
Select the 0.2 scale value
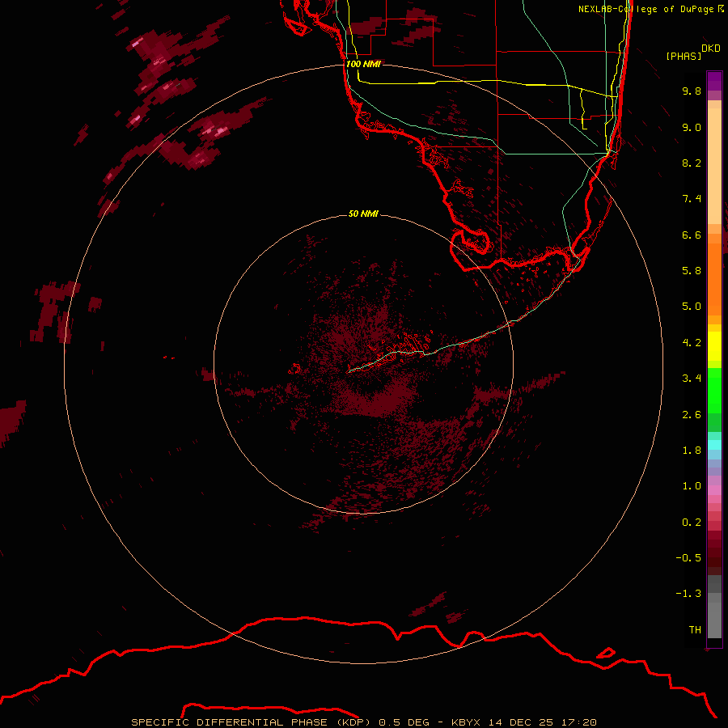pos(692,523)
